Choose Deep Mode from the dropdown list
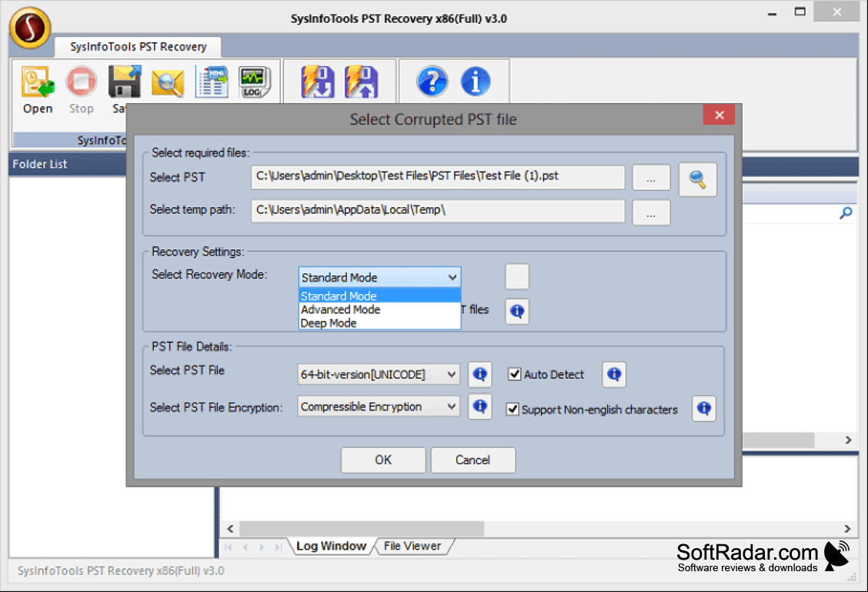 [x=380, y=323]
